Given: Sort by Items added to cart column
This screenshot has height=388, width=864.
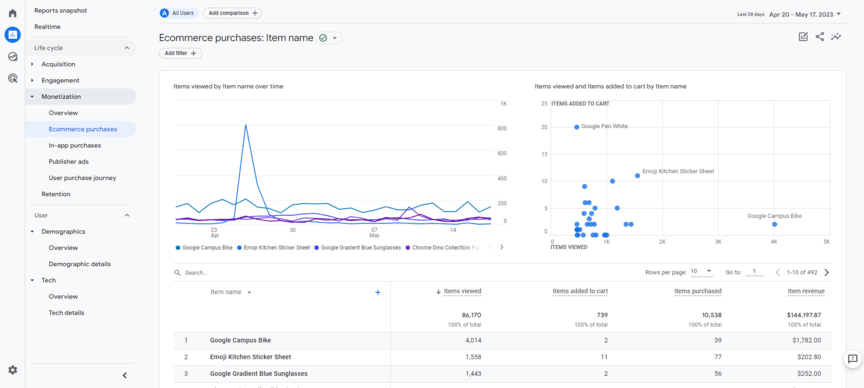Looking at the screenshot, I should pyautogui.click(x=580, y=292).
